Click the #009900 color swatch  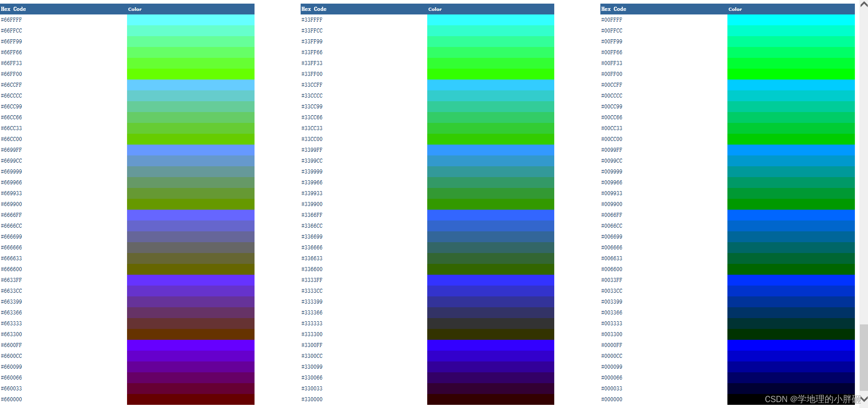coord(791,204)
